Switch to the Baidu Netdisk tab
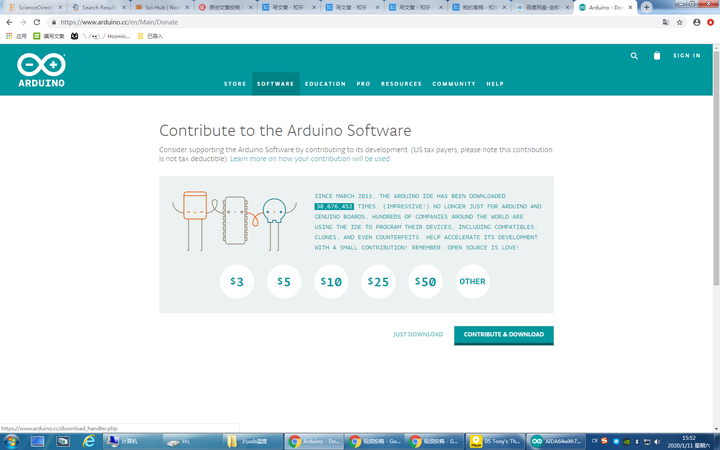 tap(541, 7)
